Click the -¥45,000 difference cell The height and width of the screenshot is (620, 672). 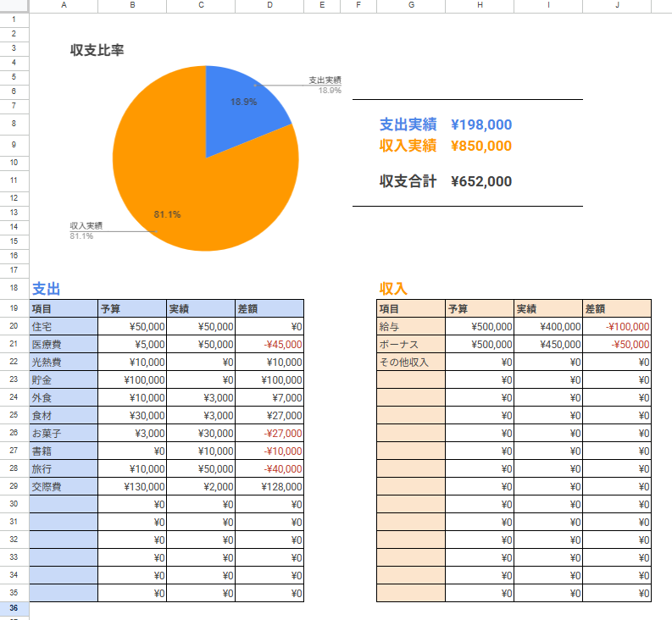[x=269, y=344]
